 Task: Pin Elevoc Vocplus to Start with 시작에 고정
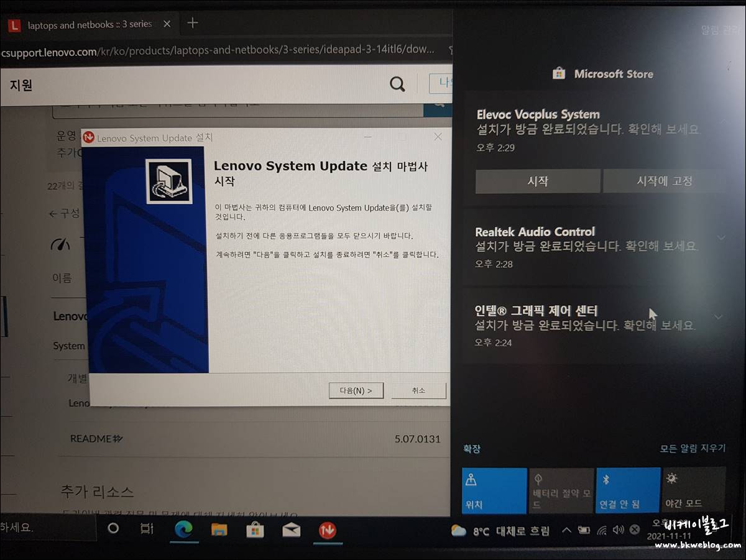tap(665, 181)
